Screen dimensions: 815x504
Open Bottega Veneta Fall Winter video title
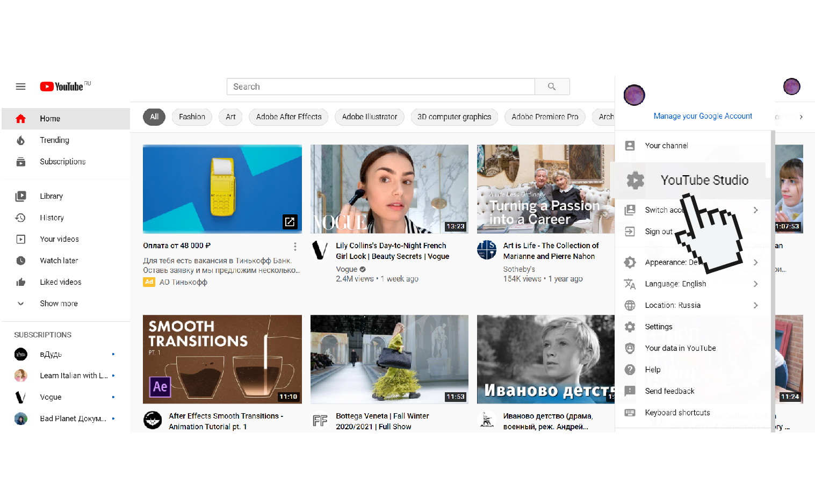click(x=383, y=421)
